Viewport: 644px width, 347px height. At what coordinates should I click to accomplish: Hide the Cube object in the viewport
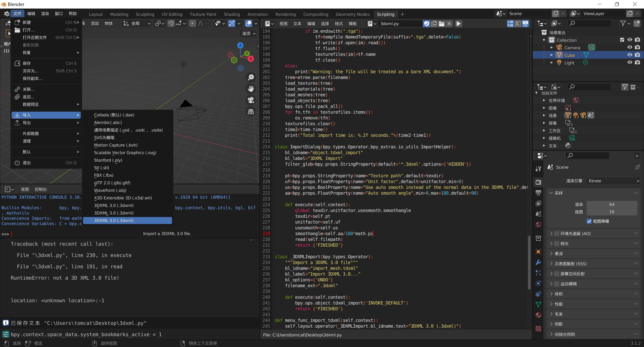[630, 55]
